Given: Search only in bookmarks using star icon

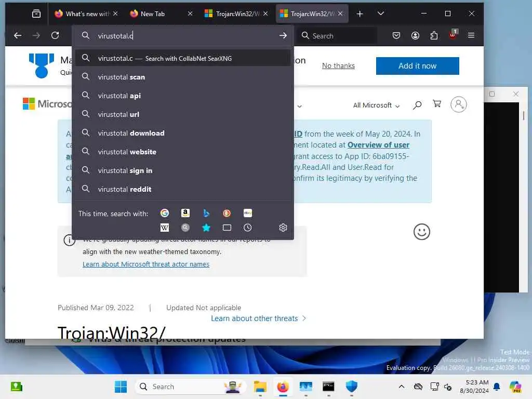Looking at the screenshot, I should (206, 228).
